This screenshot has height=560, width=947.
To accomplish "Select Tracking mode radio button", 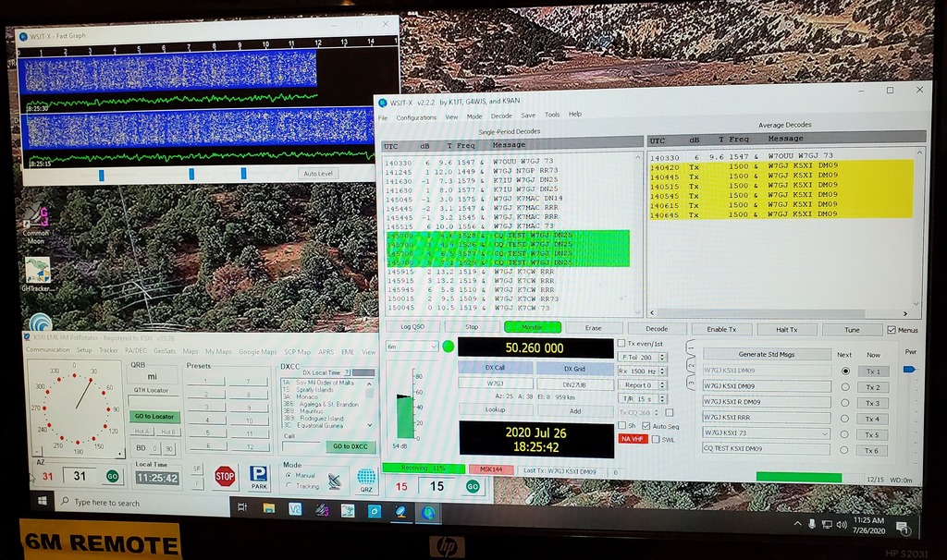I will click(289, 486).
